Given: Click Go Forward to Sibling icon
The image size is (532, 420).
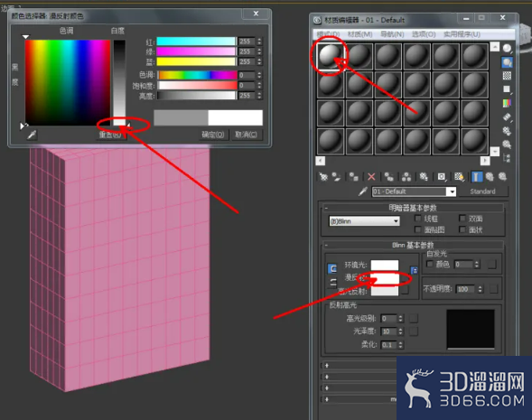Looking at the screenshot, I should pos(502,177).
